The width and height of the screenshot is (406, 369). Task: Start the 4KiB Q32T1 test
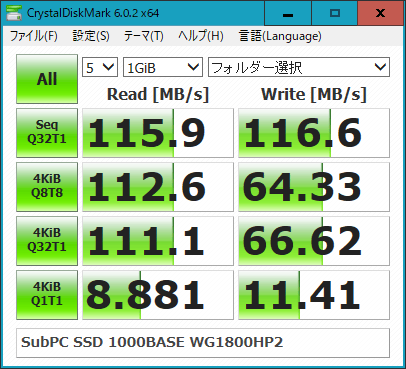[47, 241]
